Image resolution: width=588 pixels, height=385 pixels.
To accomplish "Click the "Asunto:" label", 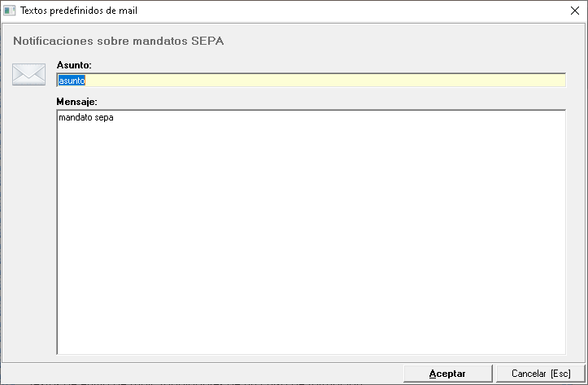I will point(74,63).
